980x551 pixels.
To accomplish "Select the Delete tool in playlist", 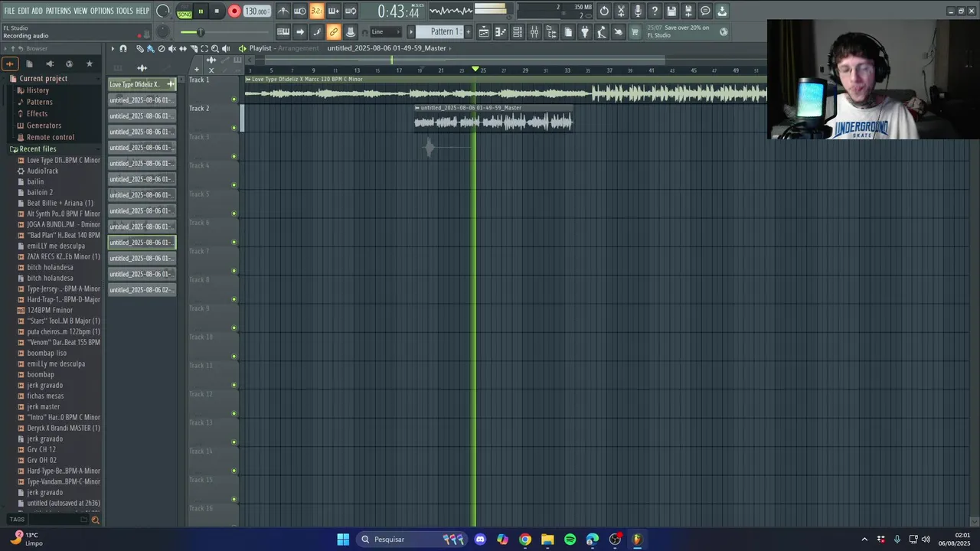I will point(161,48).
